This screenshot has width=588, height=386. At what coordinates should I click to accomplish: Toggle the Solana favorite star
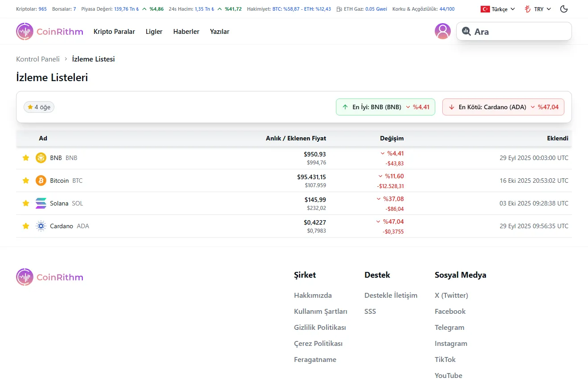(x=26, y=203)
